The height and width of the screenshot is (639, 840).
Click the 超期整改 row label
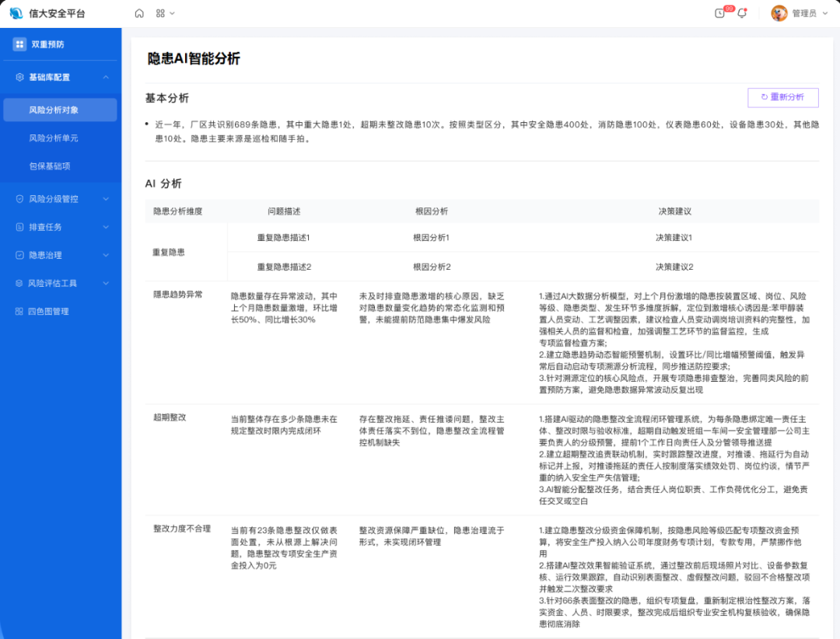point(170,417)
